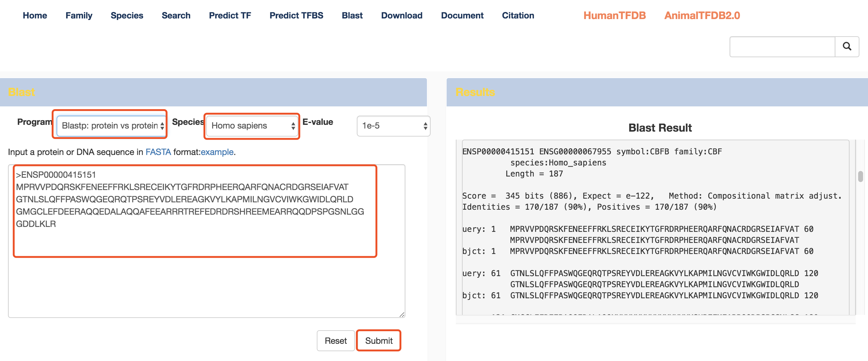Visit the AnimalTFDB2.0 link
The height and width of the screenshot is (361, 868).
point(702,15)
